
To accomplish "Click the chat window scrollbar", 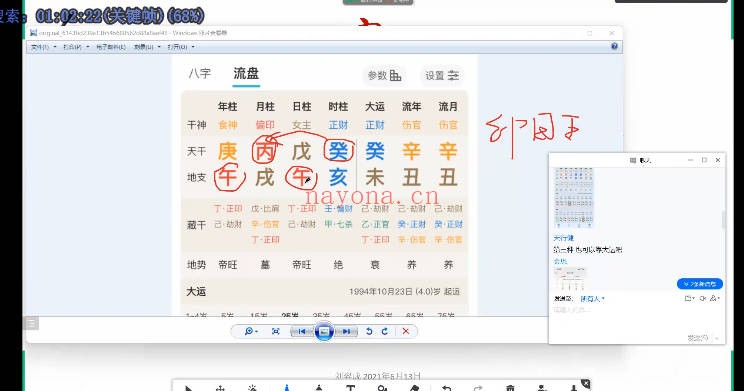I will (724, 220).
